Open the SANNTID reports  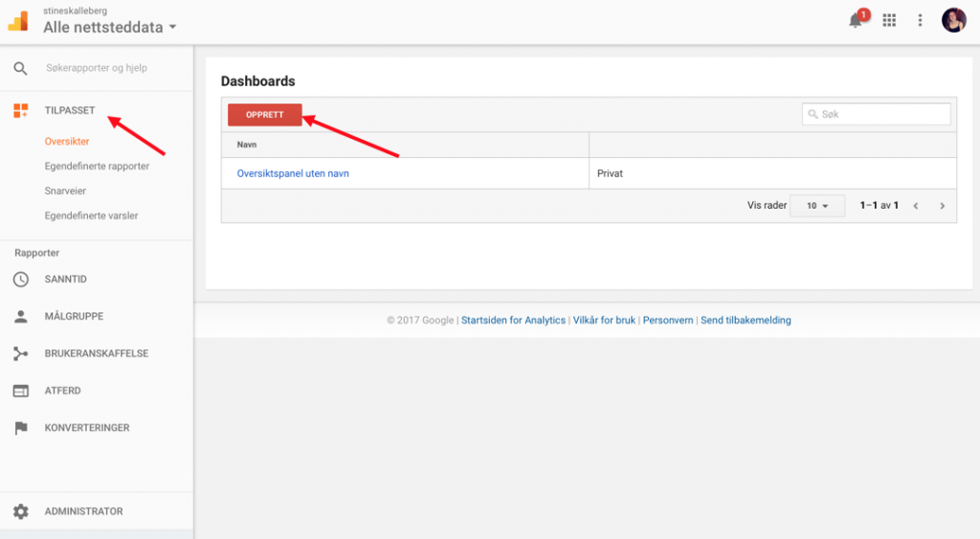point(66,280)
